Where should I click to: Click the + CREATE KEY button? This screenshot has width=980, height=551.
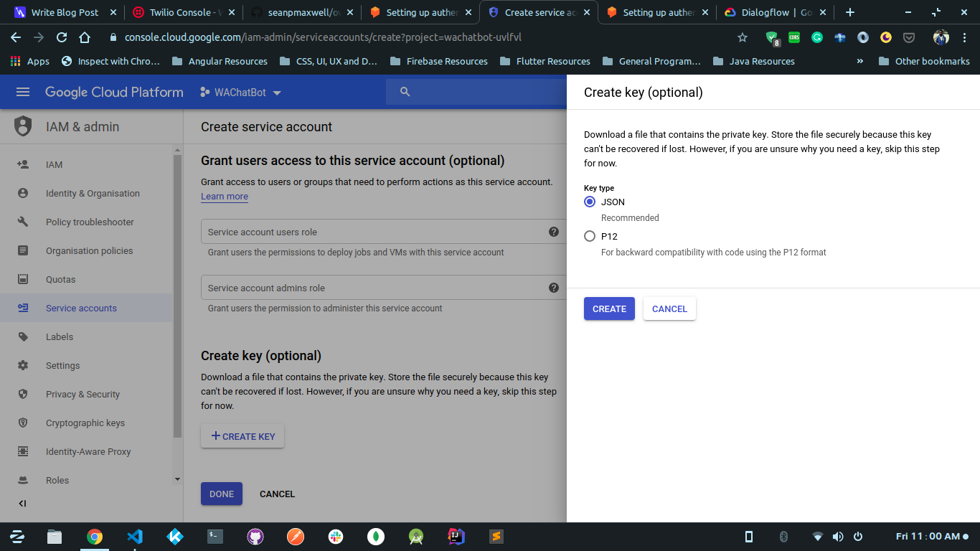[x=242, y=436]
